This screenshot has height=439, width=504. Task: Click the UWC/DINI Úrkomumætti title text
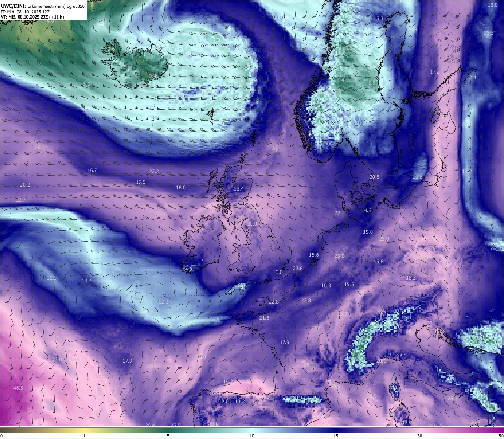click(43, 6)
